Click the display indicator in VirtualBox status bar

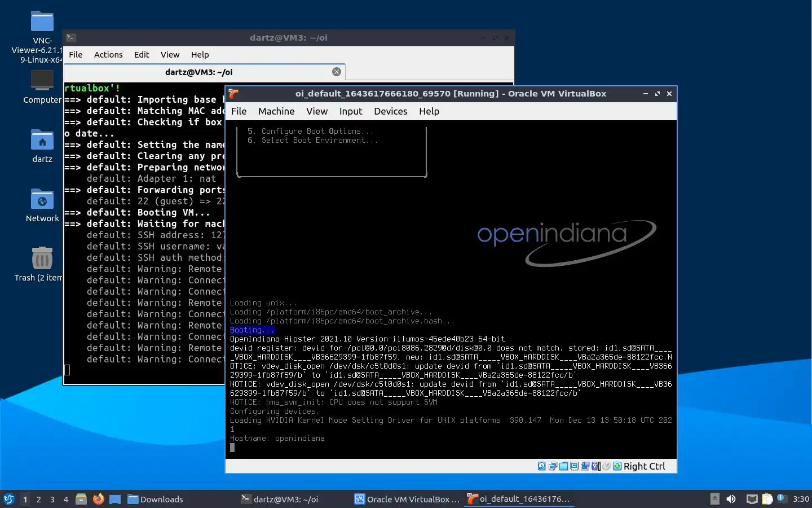click(574, 466)
